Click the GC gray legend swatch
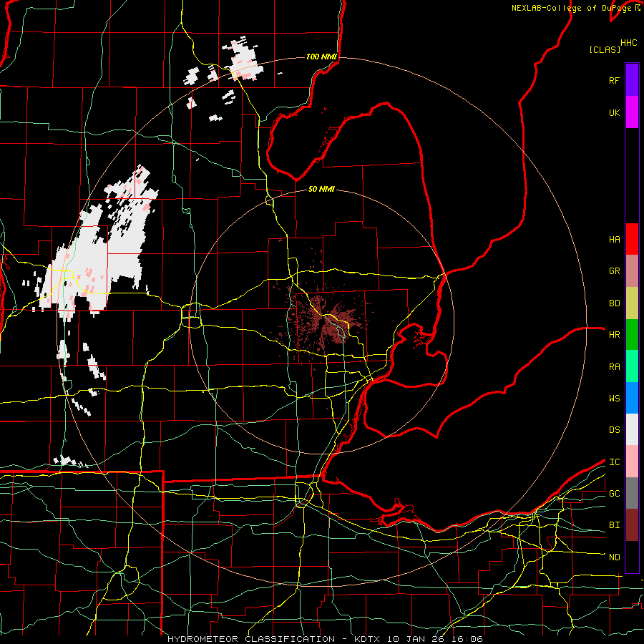 coord(632,493)
